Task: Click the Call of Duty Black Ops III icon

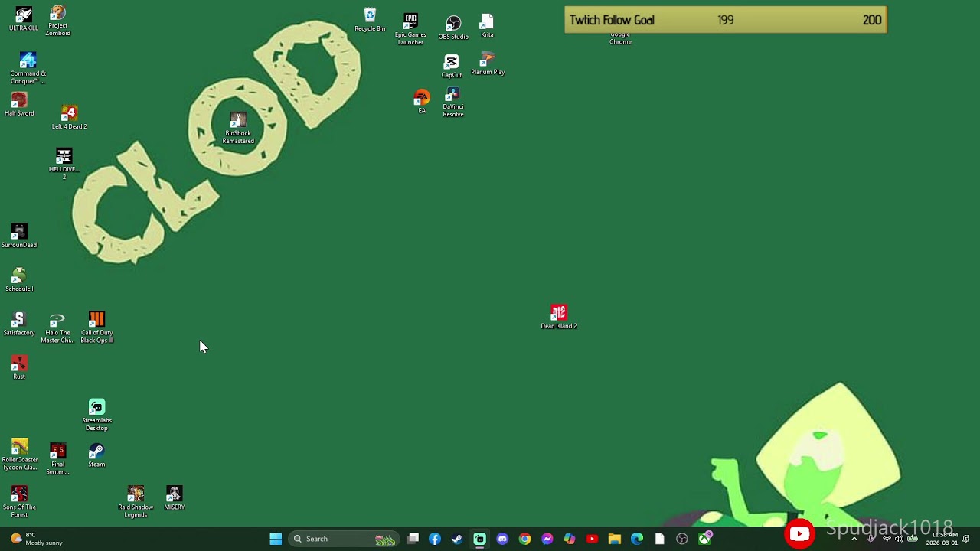Action: 96,328
